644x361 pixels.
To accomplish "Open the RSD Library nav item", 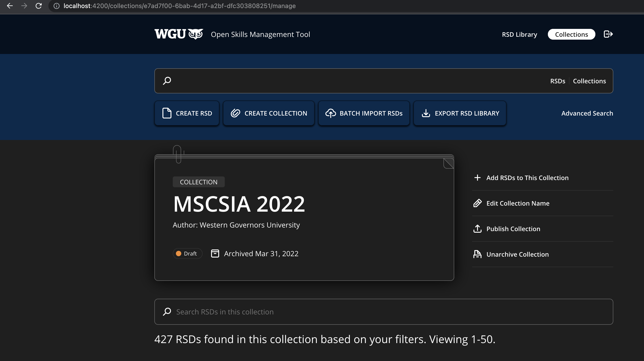I will (519, 34).
